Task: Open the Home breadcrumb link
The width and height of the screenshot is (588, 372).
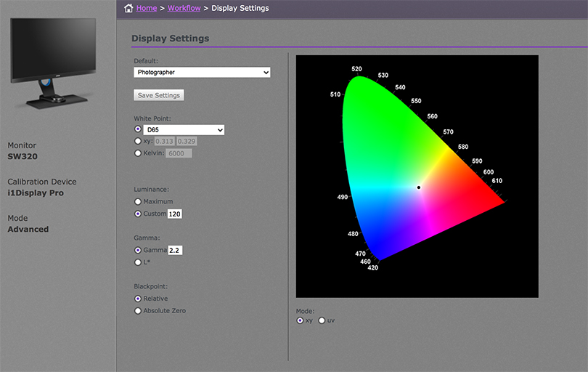Action: coord(146,9)
